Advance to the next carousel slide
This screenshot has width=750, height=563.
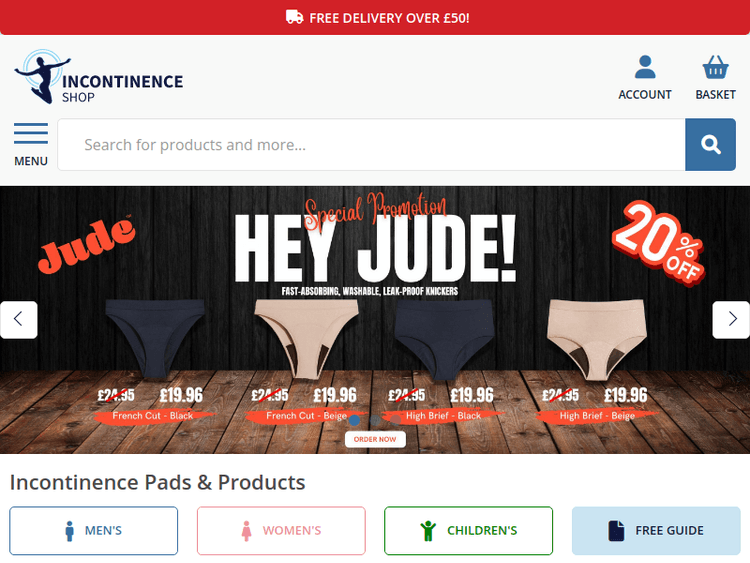point(730,319)
